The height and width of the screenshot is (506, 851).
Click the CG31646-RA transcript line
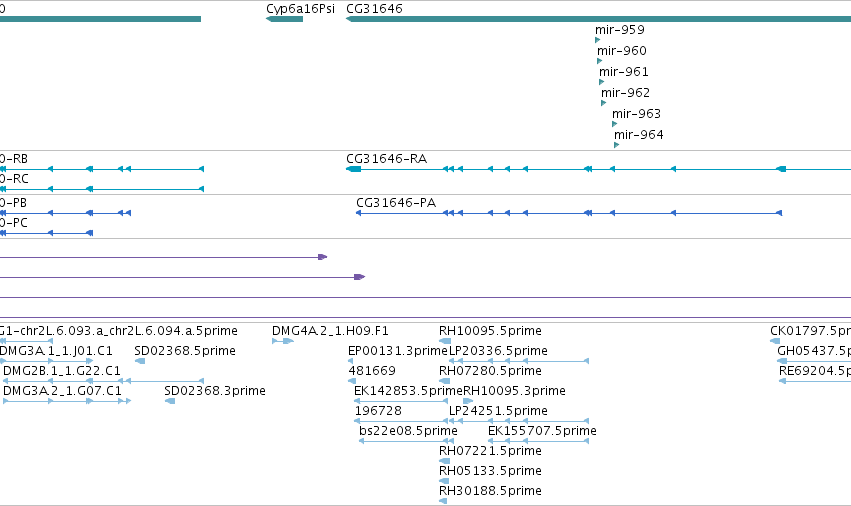coord(598,169)
